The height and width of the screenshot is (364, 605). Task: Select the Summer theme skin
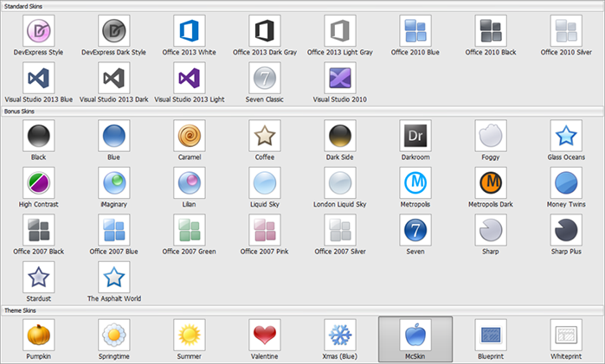click(189, 335)
